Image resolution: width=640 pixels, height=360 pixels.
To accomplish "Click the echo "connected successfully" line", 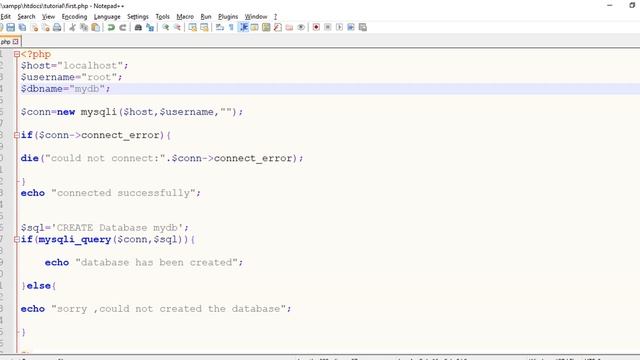I will pos(111,193).
